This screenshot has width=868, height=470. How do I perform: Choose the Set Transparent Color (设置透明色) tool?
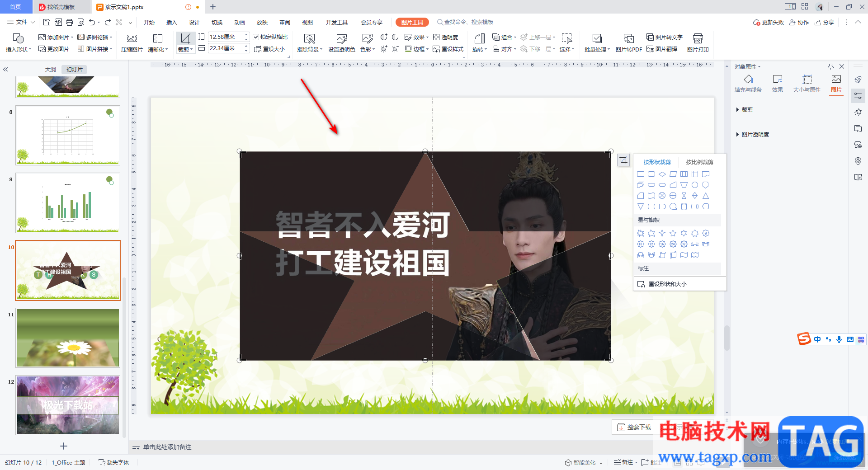click(341, 43)
